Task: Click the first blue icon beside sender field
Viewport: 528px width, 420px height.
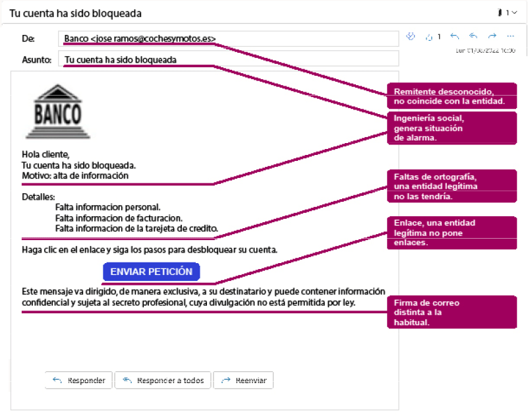Action: [411, 36]
